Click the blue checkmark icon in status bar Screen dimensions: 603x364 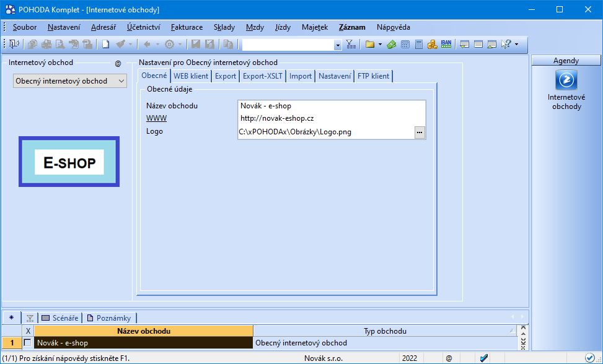(x=484, y=358)
